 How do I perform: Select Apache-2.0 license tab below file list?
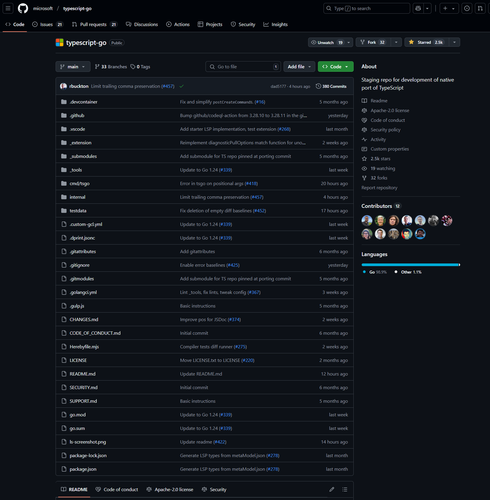click(x=170, y=489)
